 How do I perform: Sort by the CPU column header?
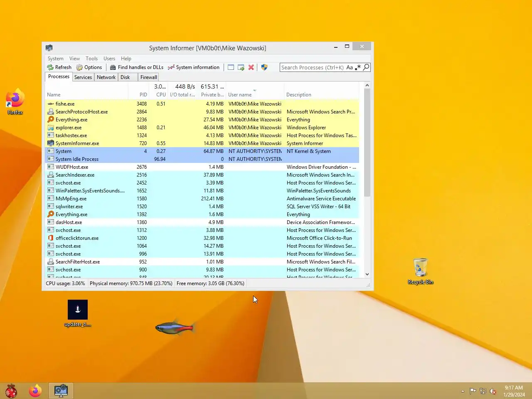[158, 91]
